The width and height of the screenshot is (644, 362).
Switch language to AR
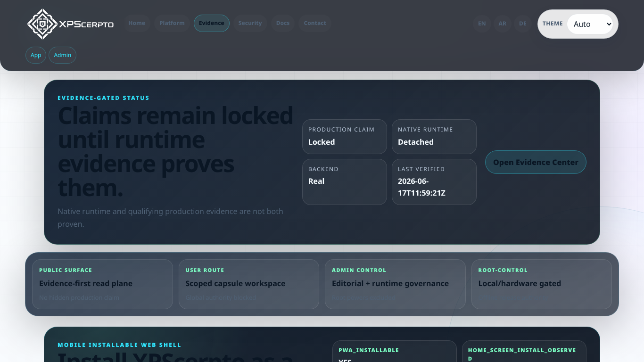(503, 24)
